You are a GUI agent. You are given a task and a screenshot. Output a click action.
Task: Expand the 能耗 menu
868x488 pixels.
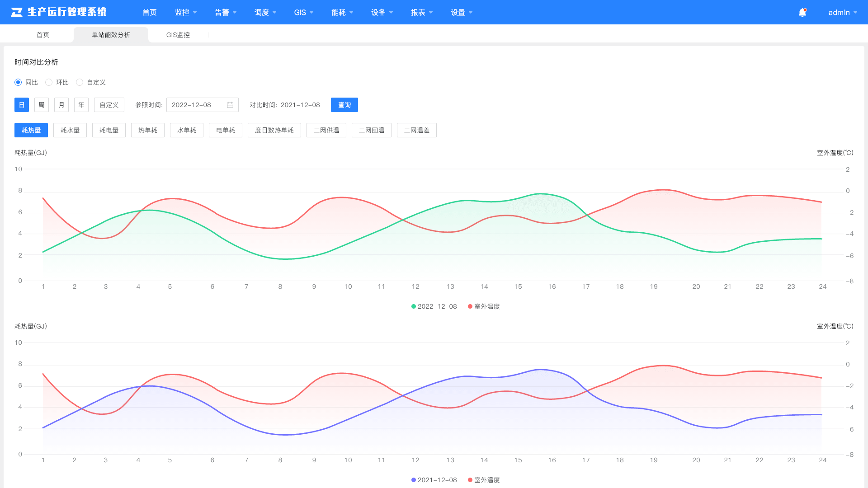click(x=342, y=12)
